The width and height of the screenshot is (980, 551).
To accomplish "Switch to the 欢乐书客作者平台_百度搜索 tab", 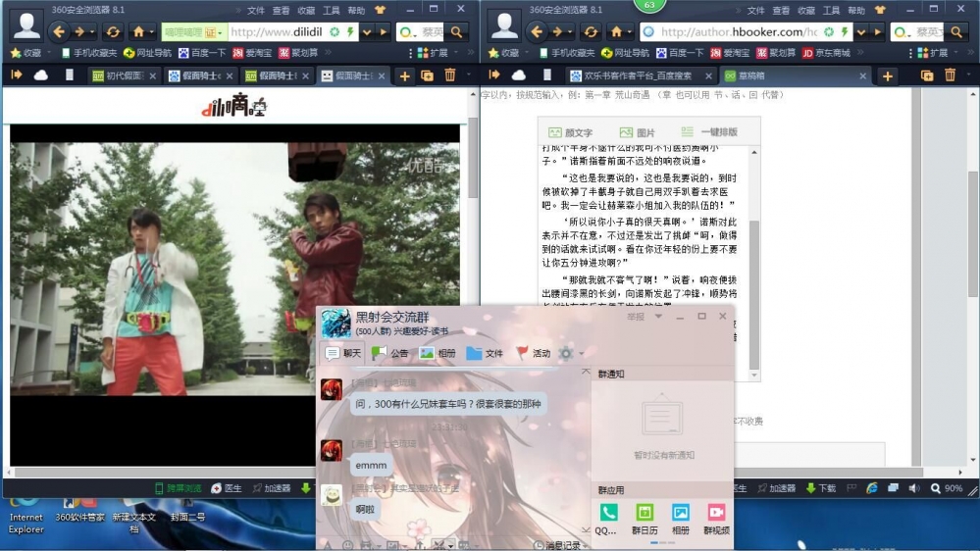I will pyautogui.click(x=641, y=75).
